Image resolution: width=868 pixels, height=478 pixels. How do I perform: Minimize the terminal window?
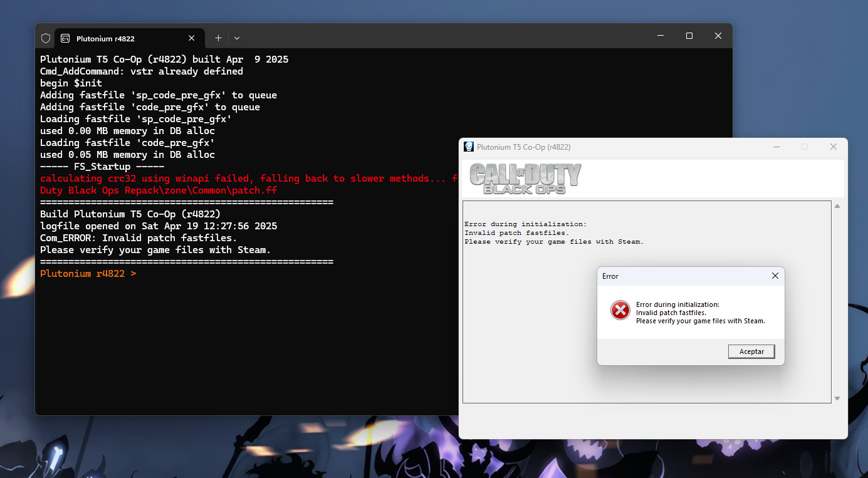tap(661, 36)
